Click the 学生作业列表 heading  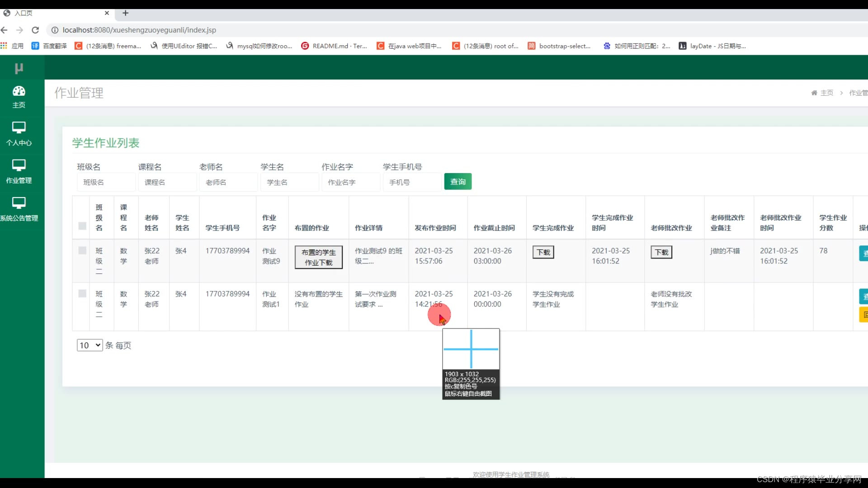[106, 143]
